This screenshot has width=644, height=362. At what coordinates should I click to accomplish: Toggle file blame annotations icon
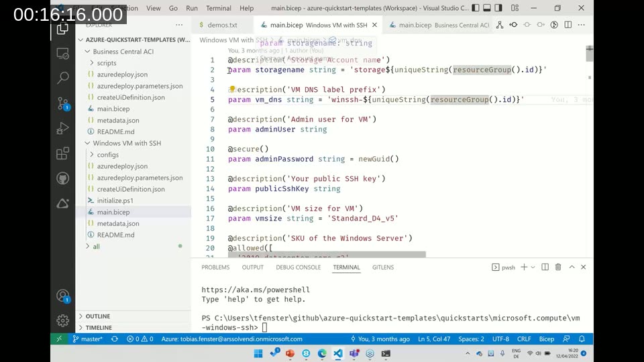coord(554,25)
